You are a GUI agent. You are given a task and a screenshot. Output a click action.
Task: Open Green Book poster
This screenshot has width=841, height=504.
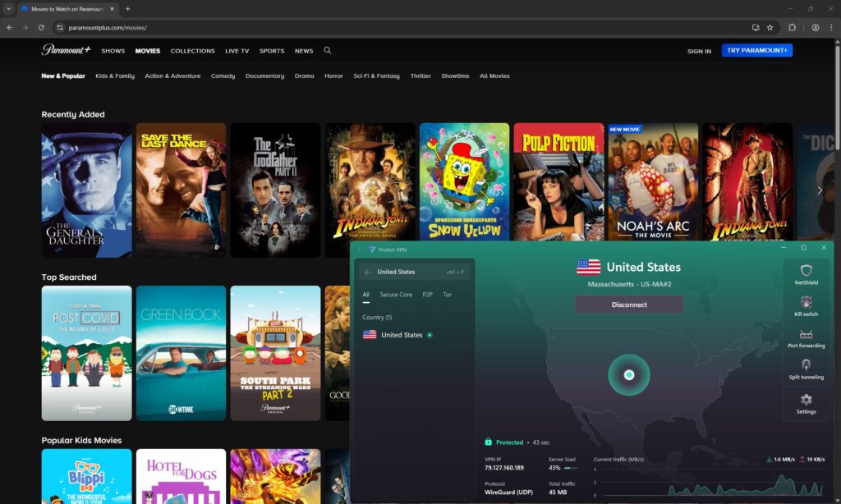[181, 353]
